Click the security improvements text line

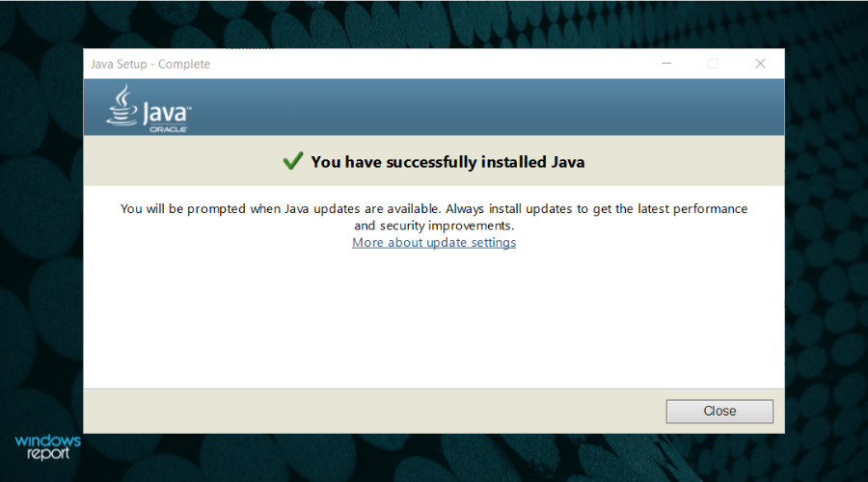[x=434, y=226]
